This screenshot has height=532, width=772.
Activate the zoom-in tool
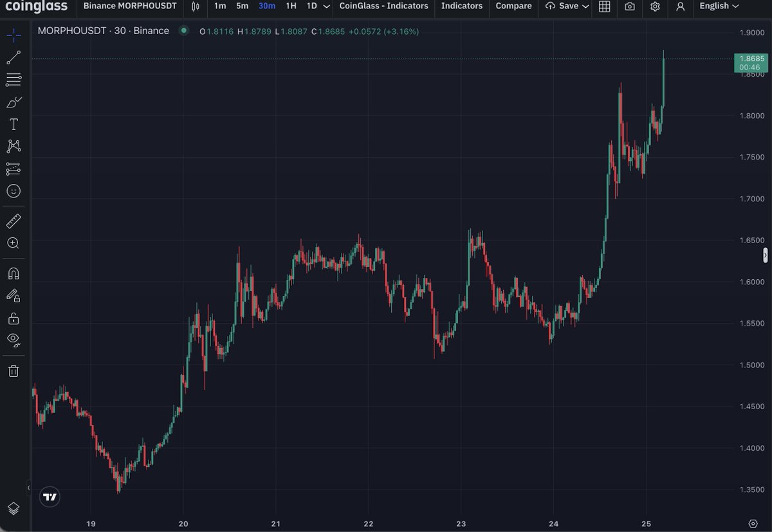pos(14,243)
